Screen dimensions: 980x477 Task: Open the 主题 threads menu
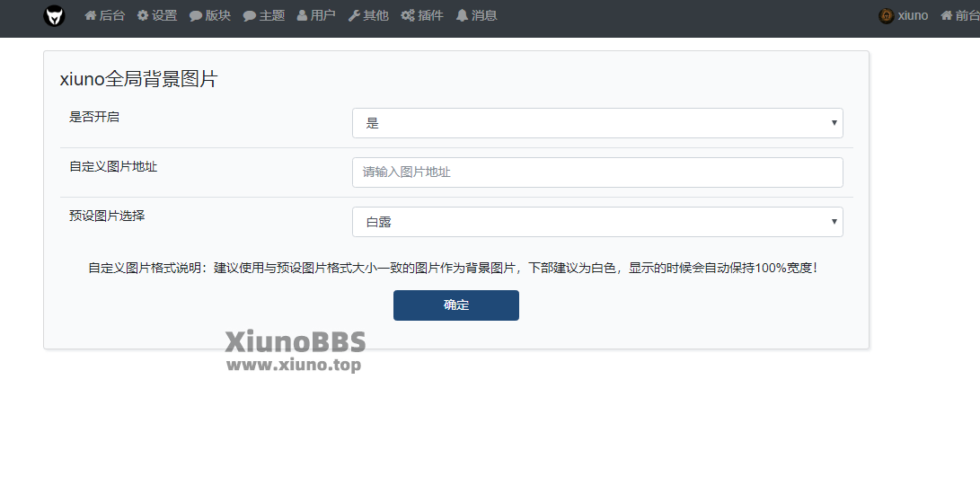tap(264, 15)
